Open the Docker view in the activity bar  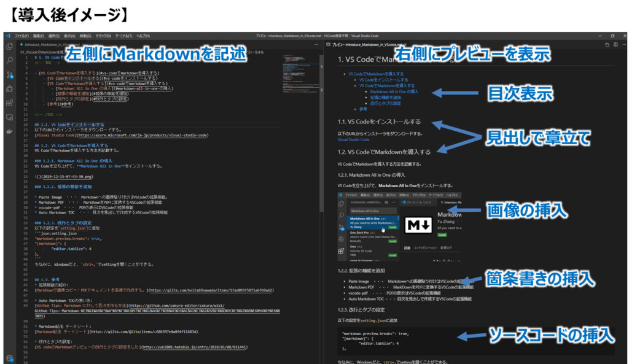tap(10, 131)
